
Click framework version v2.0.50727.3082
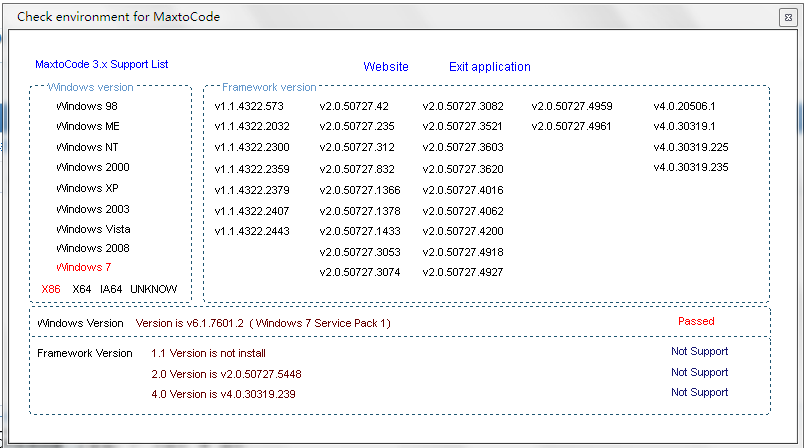(x=463, y=106)
